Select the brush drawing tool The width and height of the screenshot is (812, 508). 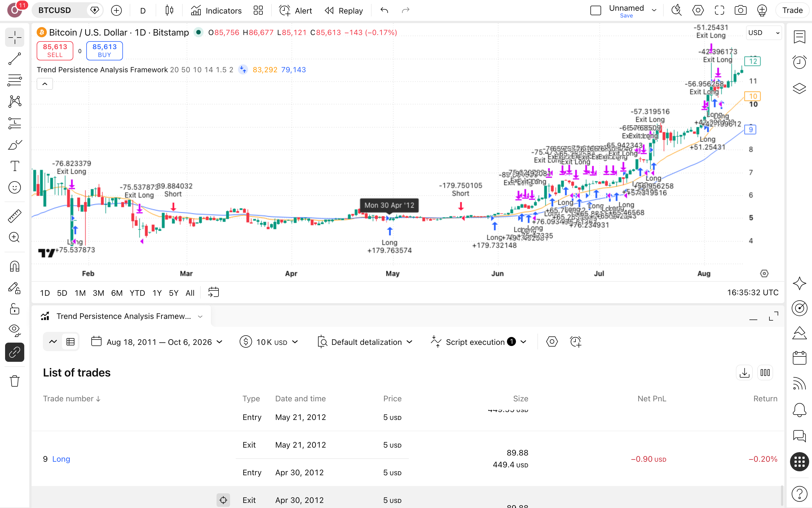click(x=14, y=145)
